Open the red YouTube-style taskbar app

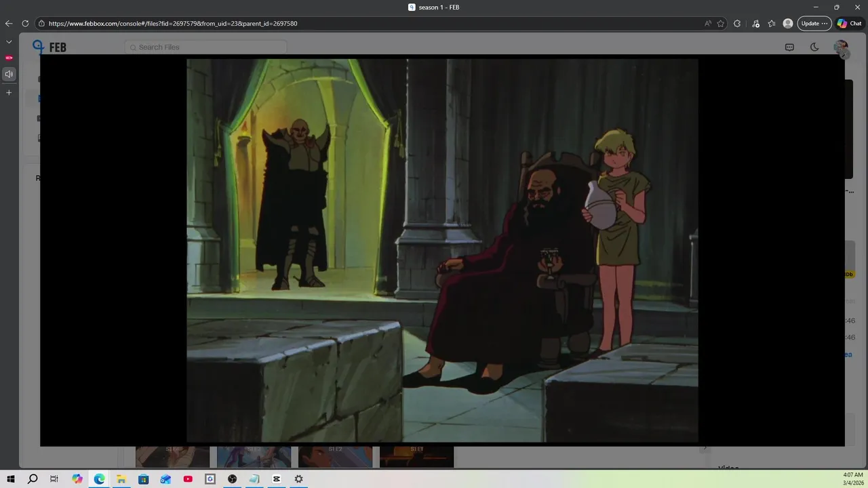click(x=188, y=479)
